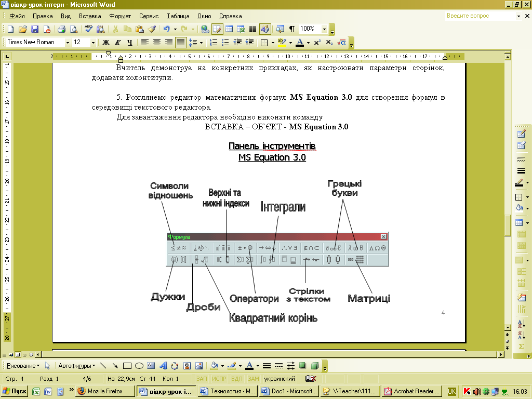Click the AutoSum sigma icon on the side toolbar
The width and height of the screenshot is (532, 399).
(x=521, y=347)
